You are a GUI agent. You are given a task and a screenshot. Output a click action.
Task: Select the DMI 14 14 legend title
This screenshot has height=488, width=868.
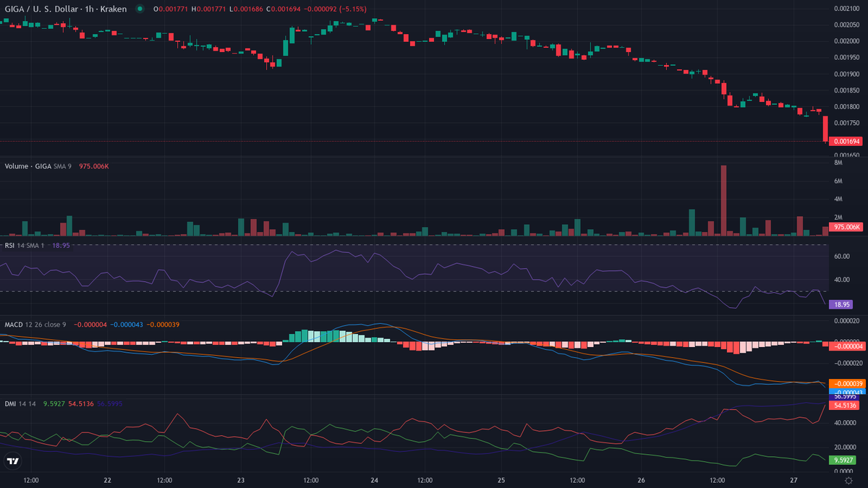[x=21, y=403]
